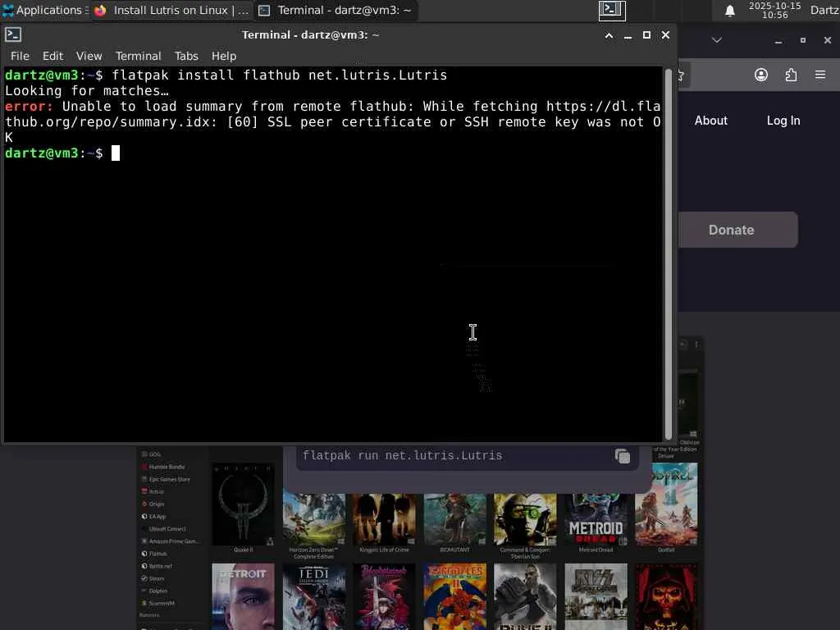The width and height of the screenshot is (840, 630).
Task: Open the Firefox account icon
Action: pos(760,75)
